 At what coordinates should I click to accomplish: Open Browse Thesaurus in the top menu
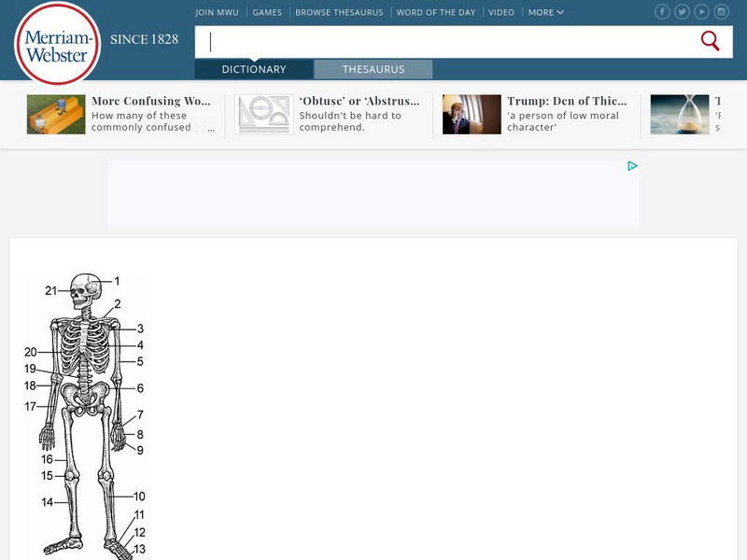(x=336, y=12)
